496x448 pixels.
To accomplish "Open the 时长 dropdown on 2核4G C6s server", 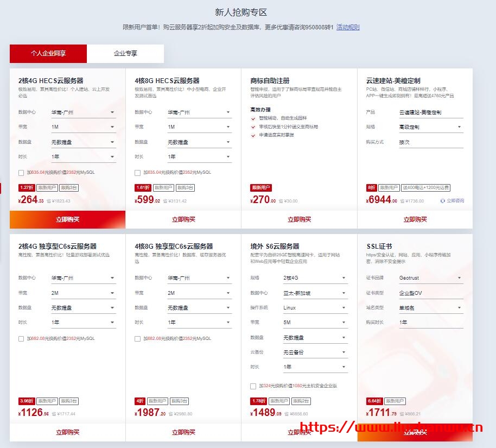I will pyautogui.click(x=84, y=322).
